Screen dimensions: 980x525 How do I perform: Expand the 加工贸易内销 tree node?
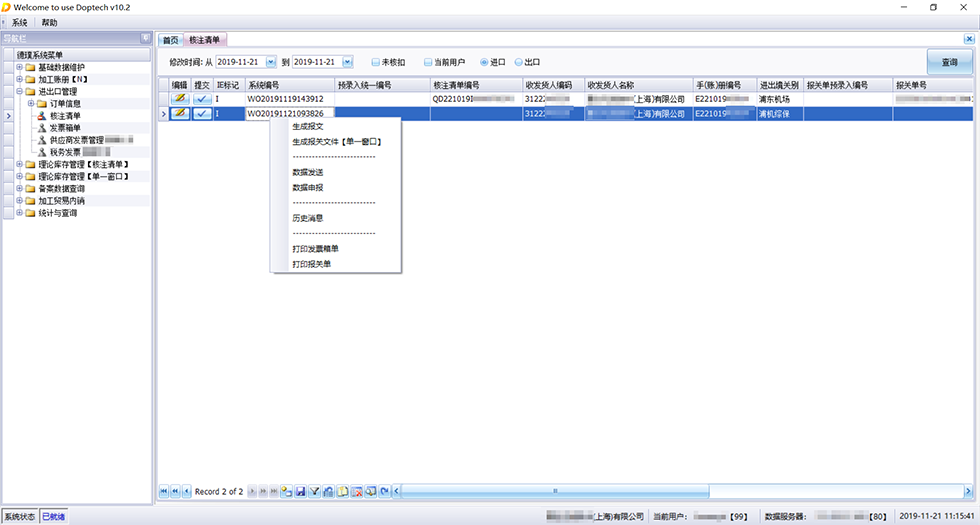(19, 201)
